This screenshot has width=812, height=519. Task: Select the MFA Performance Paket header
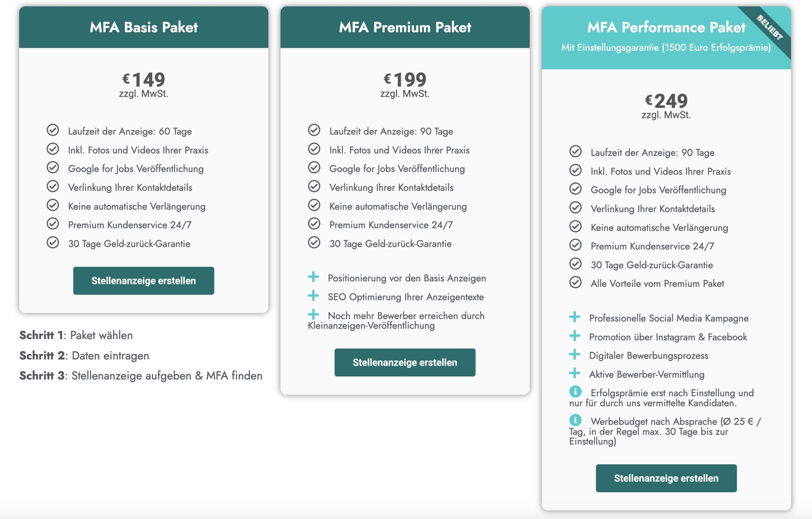tap(666, 38)
